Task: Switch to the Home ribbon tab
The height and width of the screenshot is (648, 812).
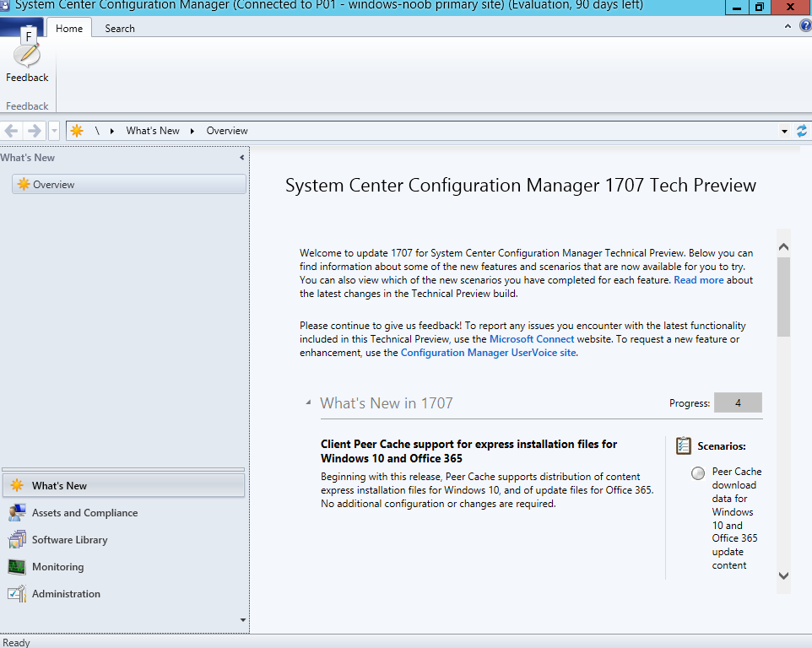Action: click(69, 29)
